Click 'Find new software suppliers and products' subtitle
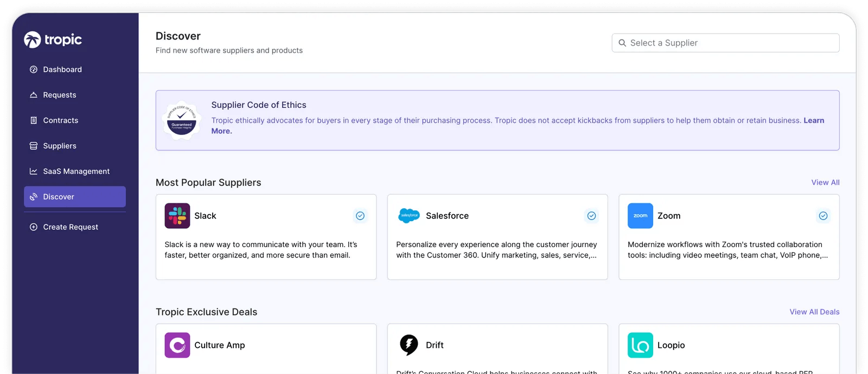The height and width of the screenshot is (374, 868). tap(229, 50)
